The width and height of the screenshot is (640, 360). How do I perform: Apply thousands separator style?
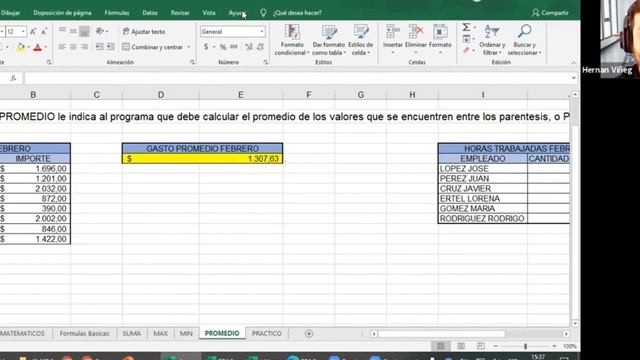click(x=234, y=47)
